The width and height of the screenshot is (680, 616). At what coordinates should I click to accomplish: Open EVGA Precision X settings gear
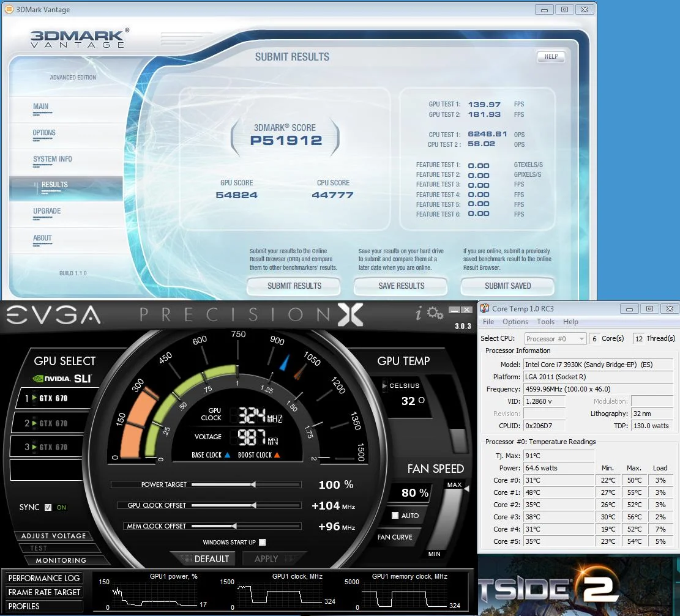pyautogui.click(x=435, y=313)
